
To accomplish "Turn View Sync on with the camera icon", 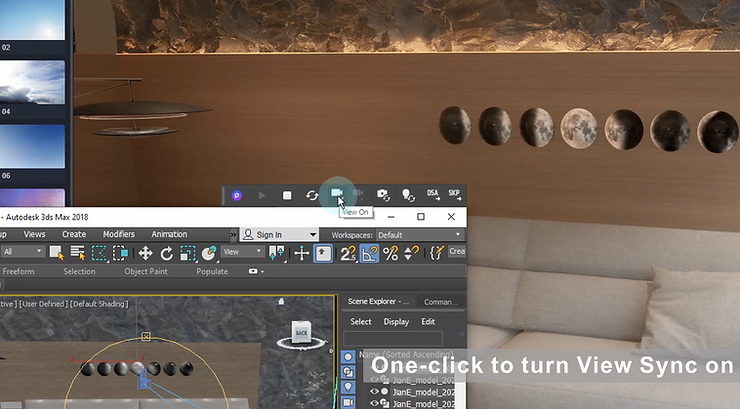I will click(336, 193).
